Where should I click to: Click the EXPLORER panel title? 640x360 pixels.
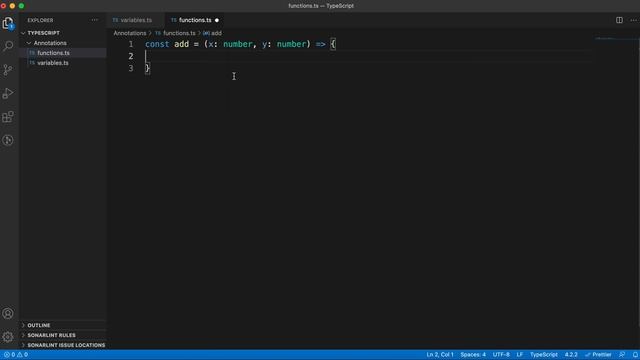coord(40,20)
